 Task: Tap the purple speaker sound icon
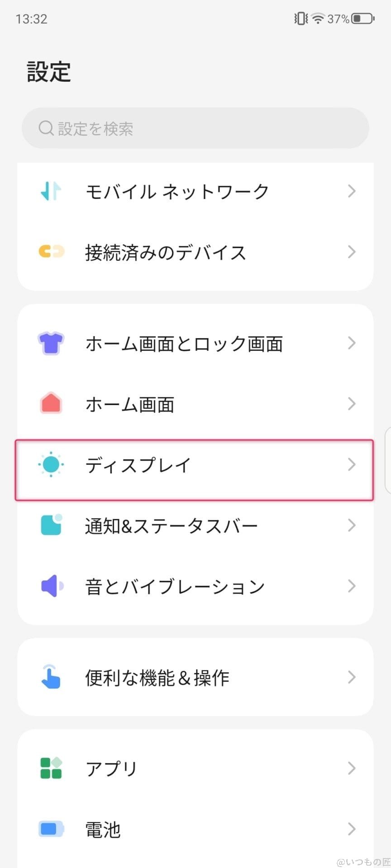tap(52, 586)
